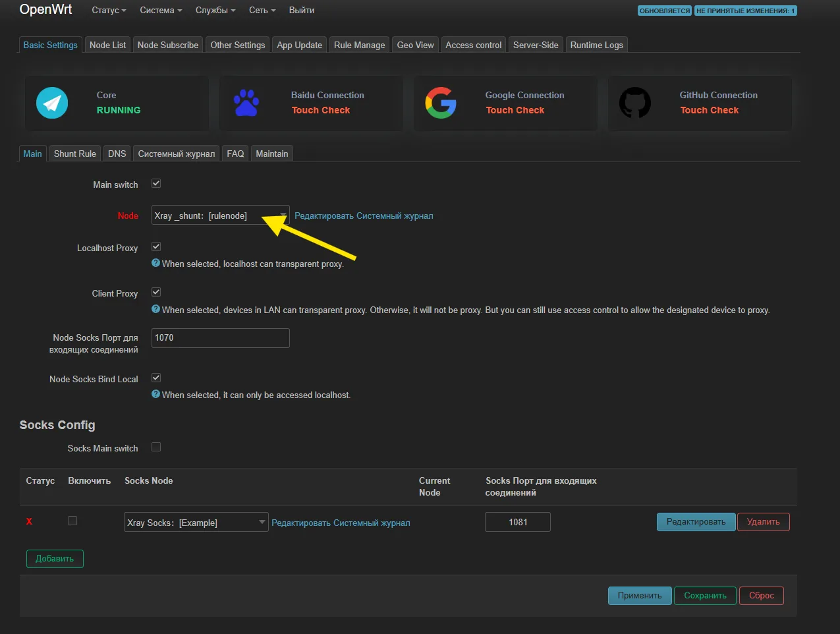Click the Удалить button
The width and height of the screenshot is (840, 634).
(x=764, y=521)
